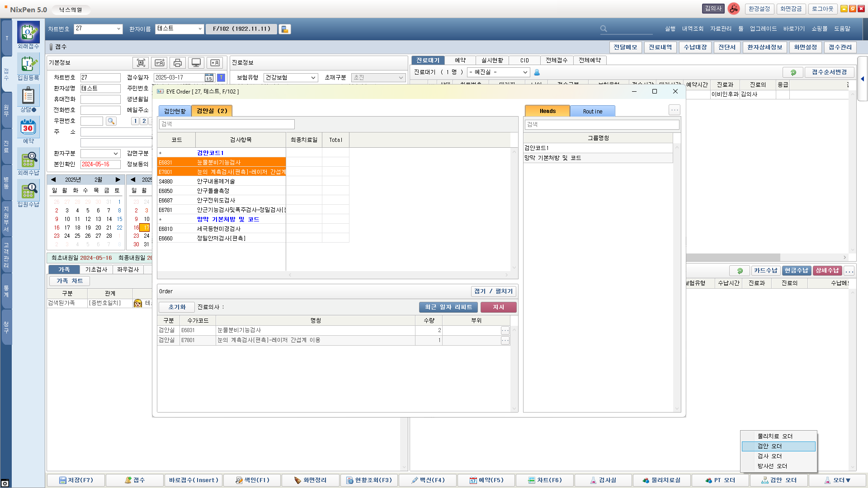Click the zip code magnifier search icon
The width and height of the screenshot is (868, 488).
[111, 121]
